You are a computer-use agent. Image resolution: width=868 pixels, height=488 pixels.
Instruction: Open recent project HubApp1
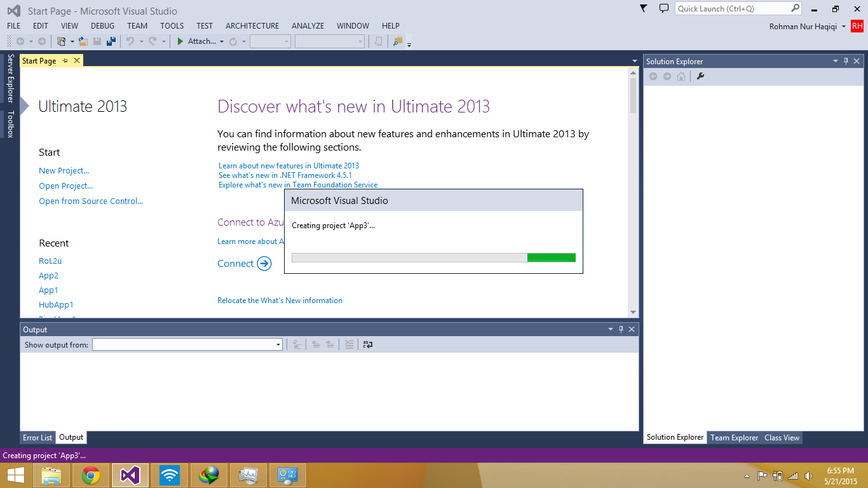[56, 304]
